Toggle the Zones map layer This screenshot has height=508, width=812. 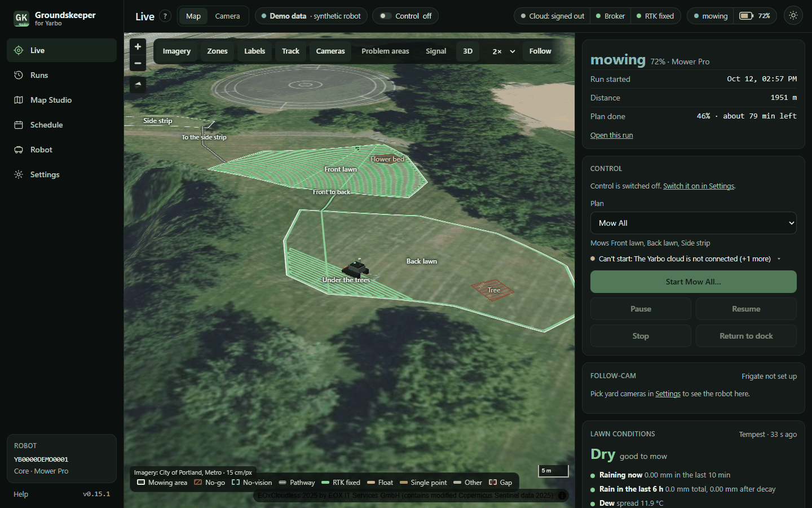pos(217,51)
